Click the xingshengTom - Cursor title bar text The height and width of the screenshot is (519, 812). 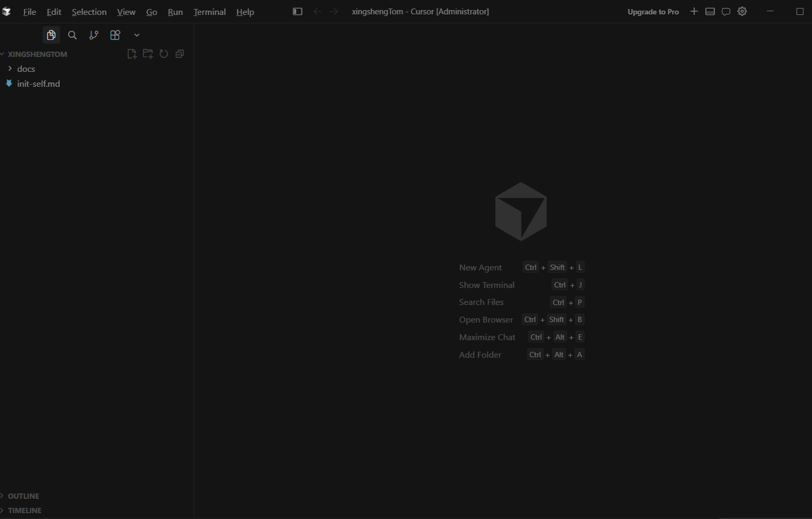coord(420,11)
